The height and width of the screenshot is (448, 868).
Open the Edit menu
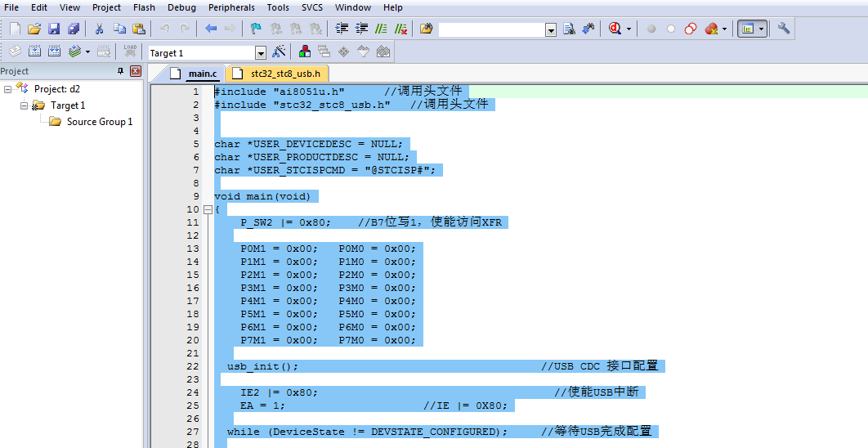(x=38, y=7)
